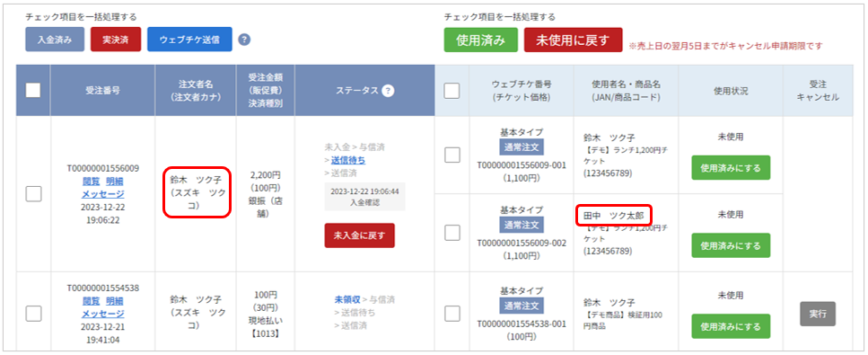868x355 pixels.
Task: Click ticket number T00000001556009-002
Action: point(522,243)
